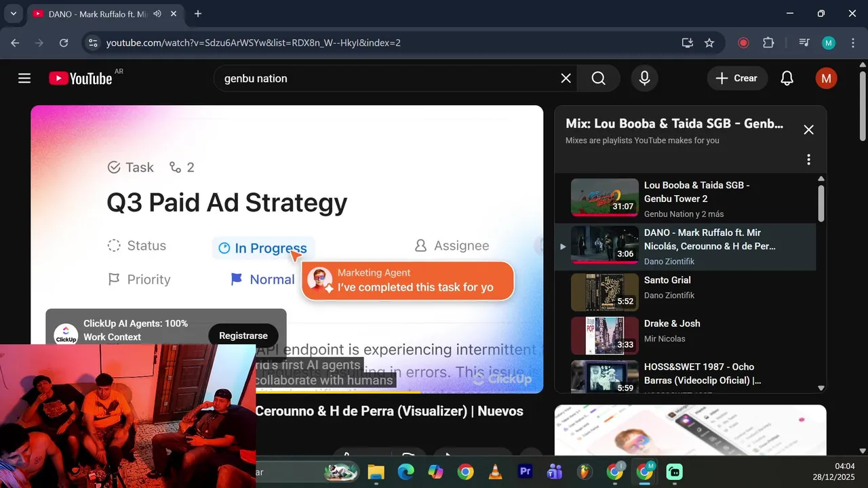Click the video title 'Cerounno & H de Perra'
The height and width of the screenshot is (488, 868).
click(389, 411)
